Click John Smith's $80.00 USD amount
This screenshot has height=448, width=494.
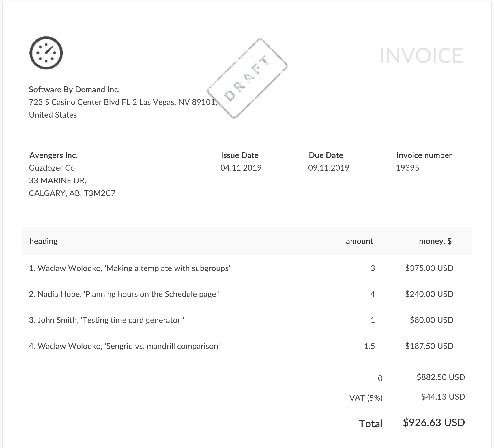[x=431, y=320]
